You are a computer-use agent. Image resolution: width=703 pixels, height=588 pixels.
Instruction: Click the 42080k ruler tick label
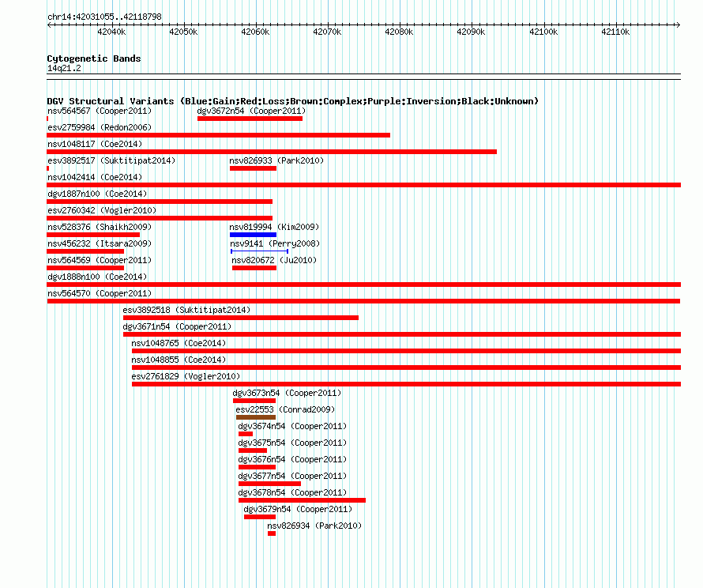pos(399,32)
